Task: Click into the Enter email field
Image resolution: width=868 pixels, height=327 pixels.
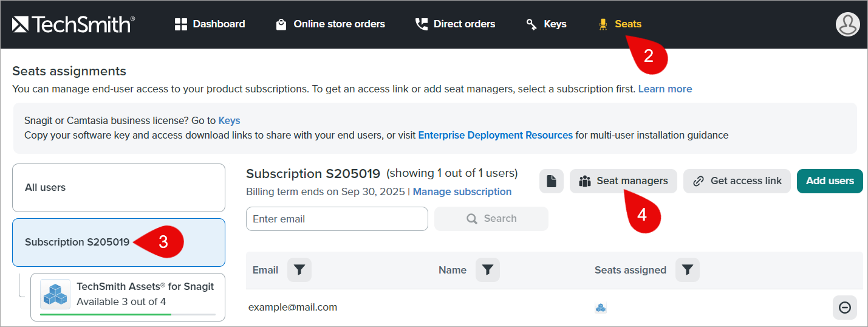Action: coord(337,219)
